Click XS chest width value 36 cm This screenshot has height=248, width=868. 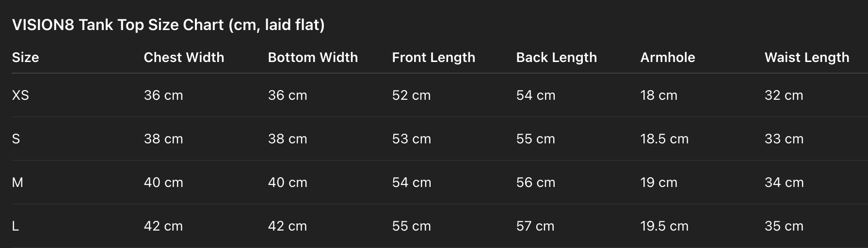(163, 95)
